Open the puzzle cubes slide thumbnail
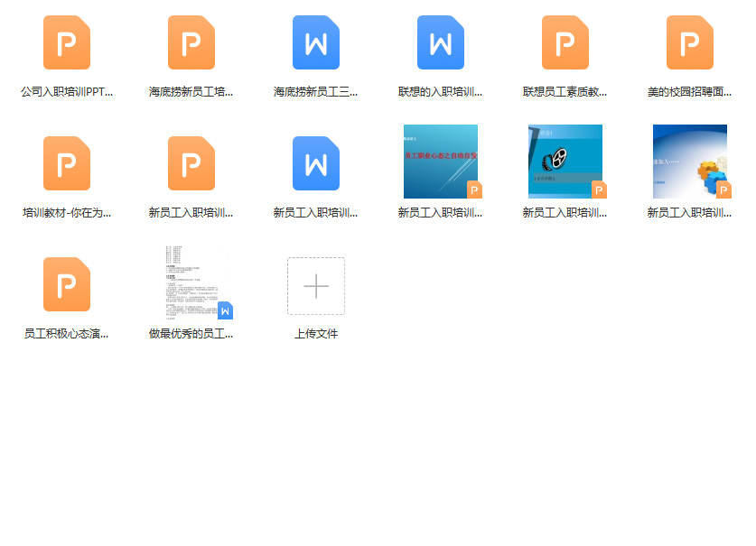Image resolution: width=756 pixels, height=546 pixels. coord(690,162)
